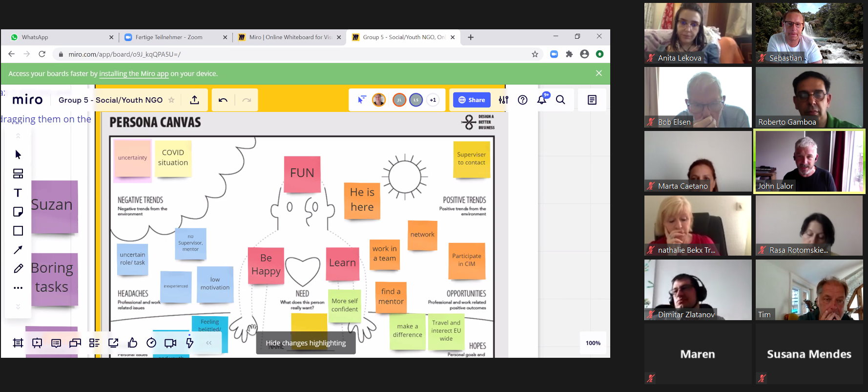Click the Export board upload icon
Viewport: 868px width, 392px height.
click(194, 100)
